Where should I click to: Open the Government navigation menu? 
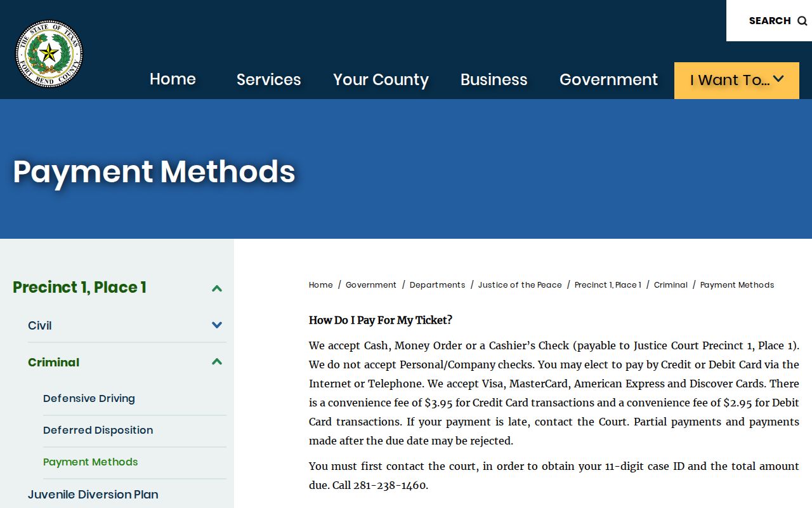pyautogui.click(x=608, y=79)
